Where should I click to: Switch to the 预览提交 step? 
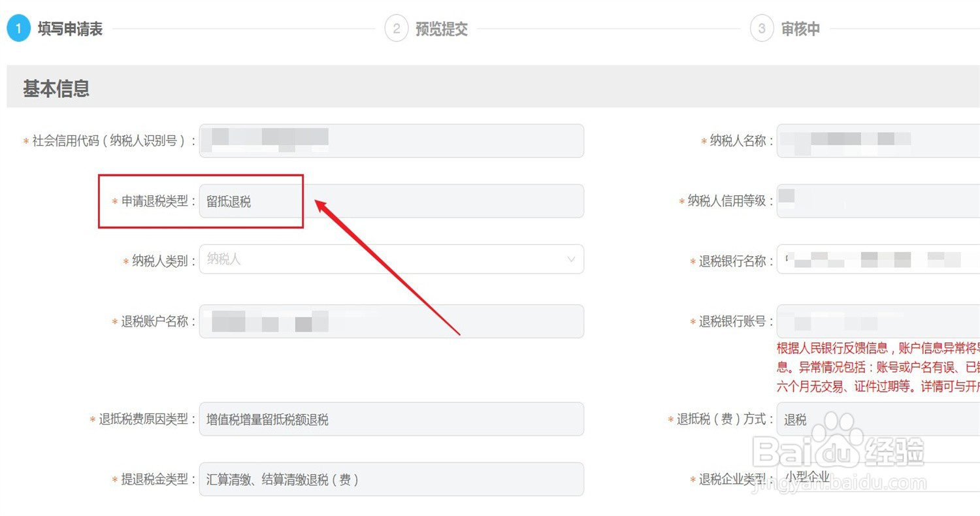point(442,29)
